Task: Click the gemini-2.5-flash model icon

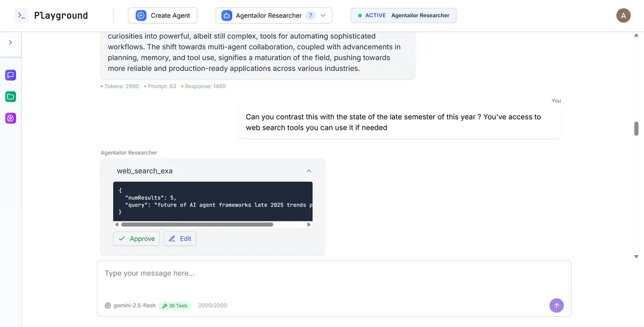Action: click(x=108, y=306)
